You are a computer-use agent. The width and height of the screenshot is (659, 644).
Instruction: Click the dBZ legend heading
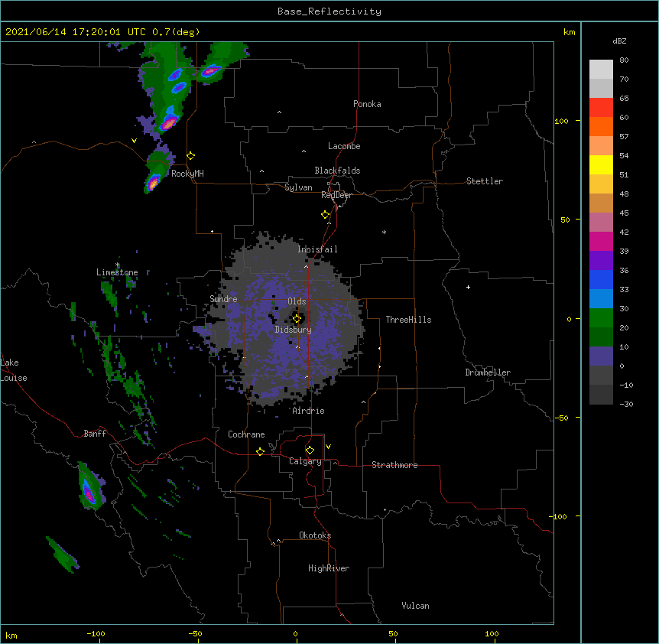[619, 41]
